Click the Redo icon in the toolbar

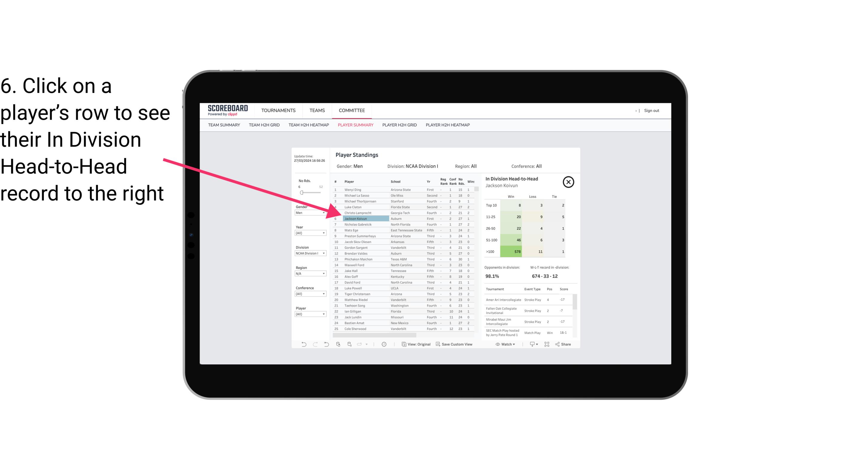click(315, 345)
